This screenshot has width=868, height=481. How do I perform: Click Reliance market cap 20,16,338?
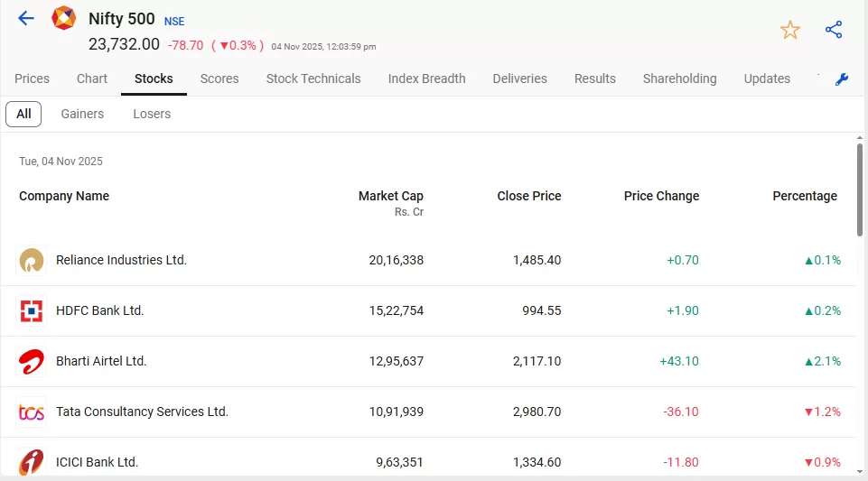tap(397, 260)
